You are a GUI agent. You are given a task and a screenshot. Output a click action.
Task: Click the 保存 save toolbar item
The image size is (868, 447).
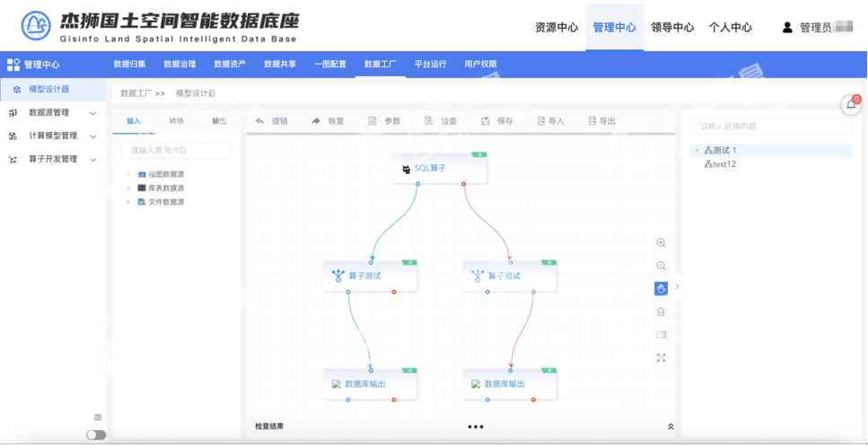pos(497,121)
